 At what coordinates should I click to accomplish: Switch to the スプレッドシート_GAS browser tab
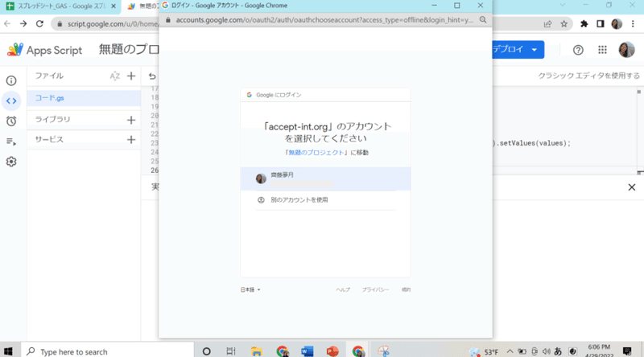pos(62,6)
